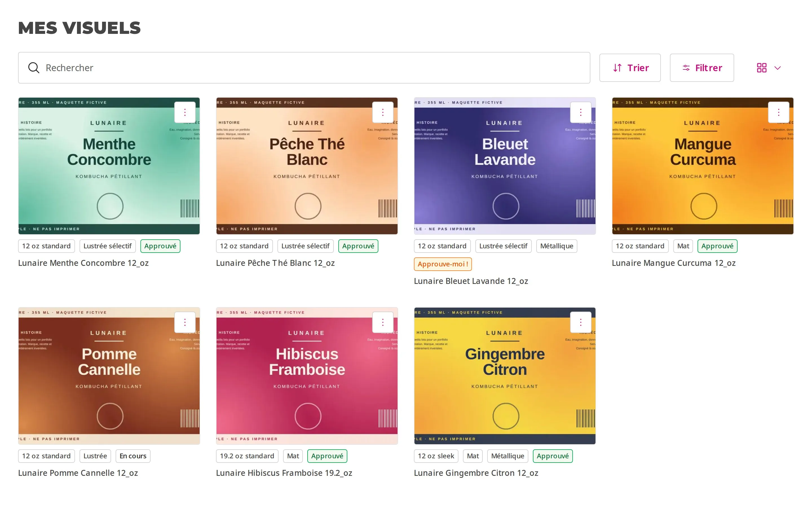
Task: Click Lustrée tag on Pomme Cannelle
Action: tap(95, 456)
